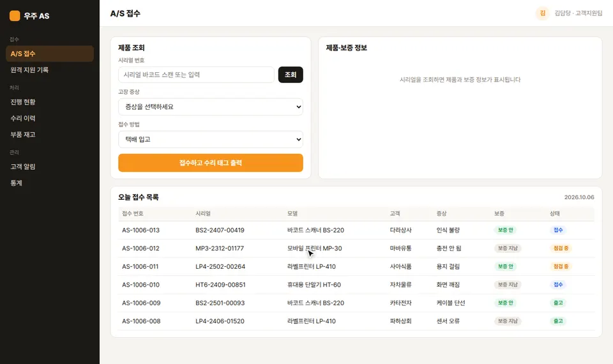Click 접수 status badge for AS-1006-010
Screen dimensions: 613x364
pos(558,285)
